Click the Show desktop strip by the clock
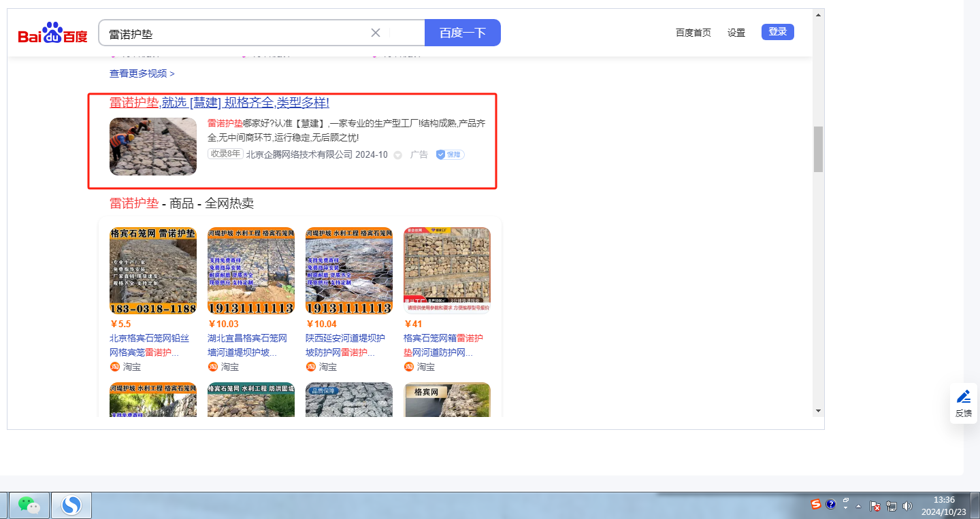The width and height of the screenshot is (980, 519). click(x=975, y=505)
